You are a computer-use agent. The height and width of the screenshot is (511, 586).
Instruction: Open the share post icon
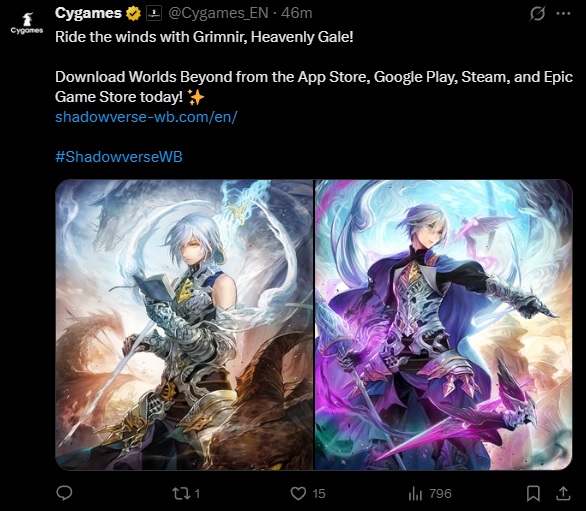[563, 493]
